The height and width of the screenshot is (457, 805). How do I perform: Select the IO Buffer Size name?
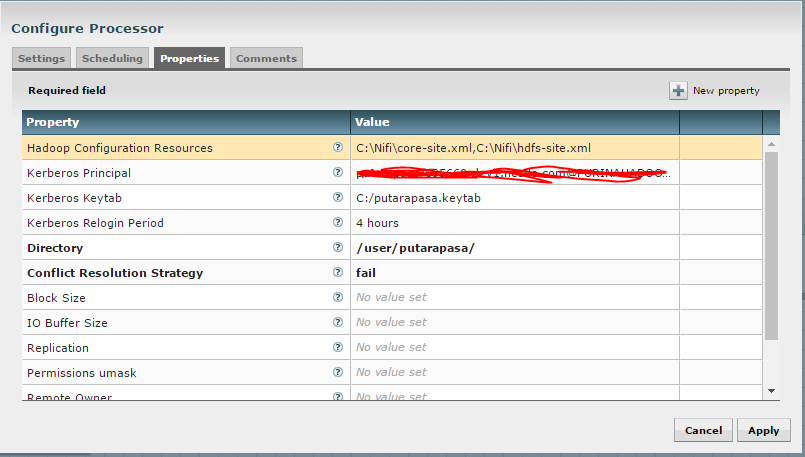[67, 323]
